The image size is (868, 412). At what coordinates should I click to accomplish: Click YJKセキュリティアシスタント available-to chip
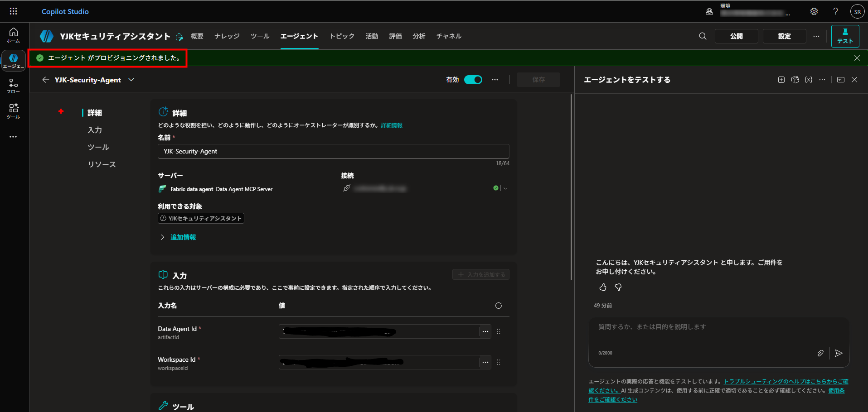201,218
